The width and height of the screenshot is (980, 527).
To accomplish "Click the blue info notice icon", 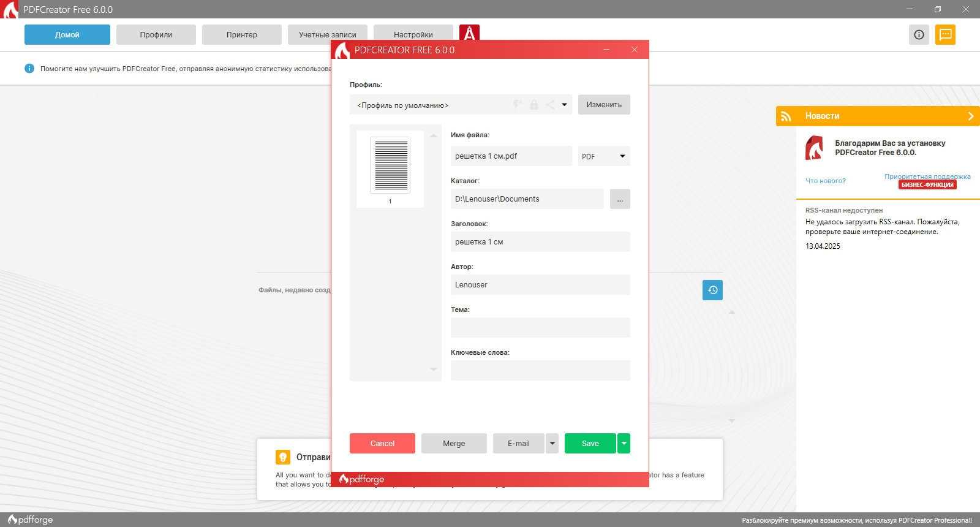I will coord(29,69).
